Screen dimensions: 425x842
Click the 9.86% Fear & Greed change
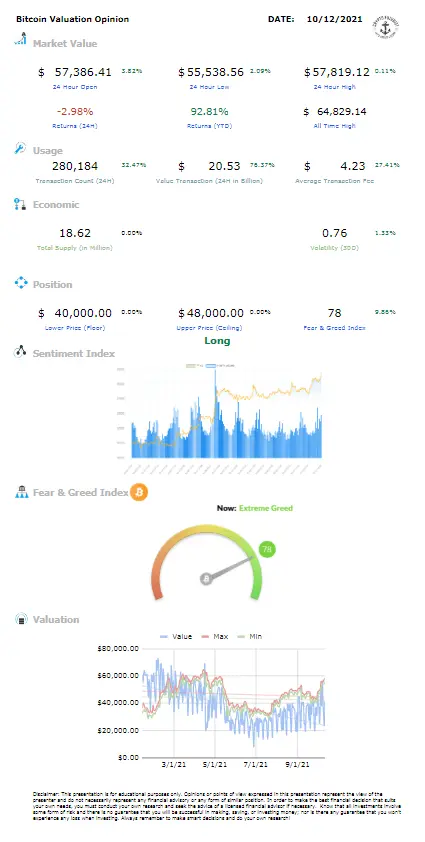coord(385,311)
